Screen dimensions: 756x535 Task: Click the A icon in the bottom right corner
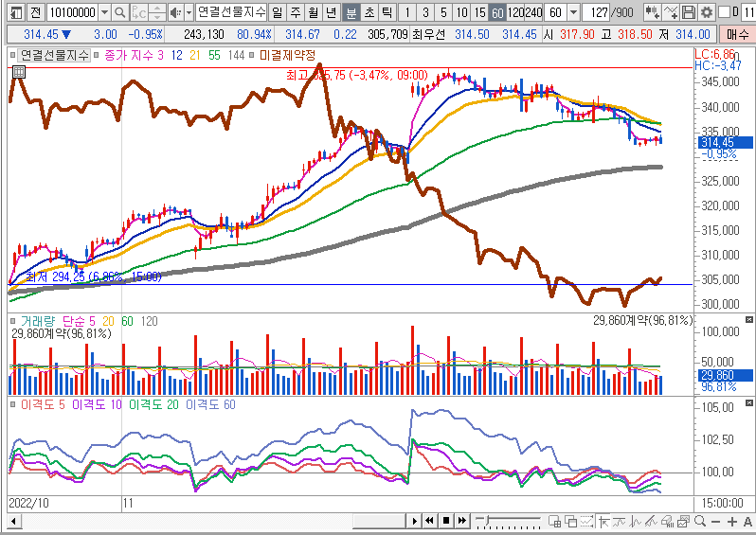coord(747,522)
